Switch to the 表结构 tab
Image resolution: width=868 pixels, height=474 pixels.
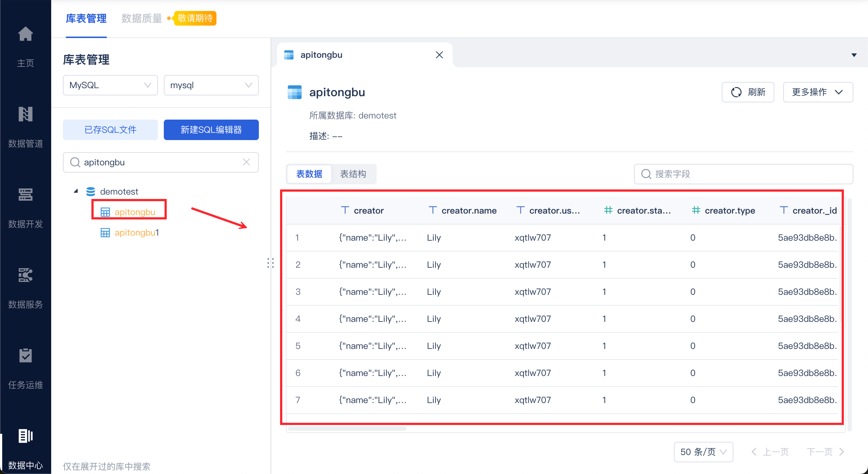353,174
